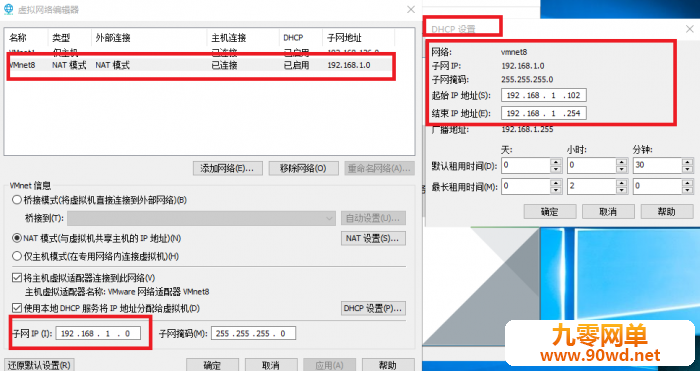The height and width of the screenshot is (371, 700).
Task: Open NAT 设置(S)... dialog
Action: pyautogui.click(x=373, y=238)
